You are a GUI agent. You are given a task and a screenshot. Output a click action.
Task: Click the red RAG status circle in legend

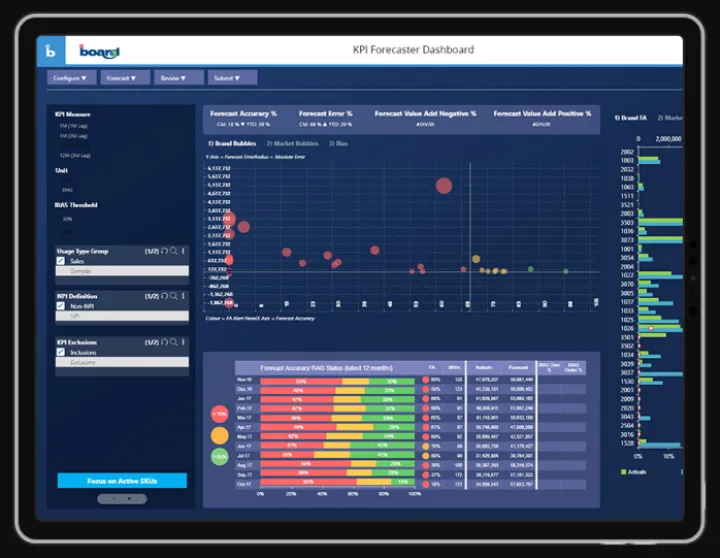[x=220, y=414]
